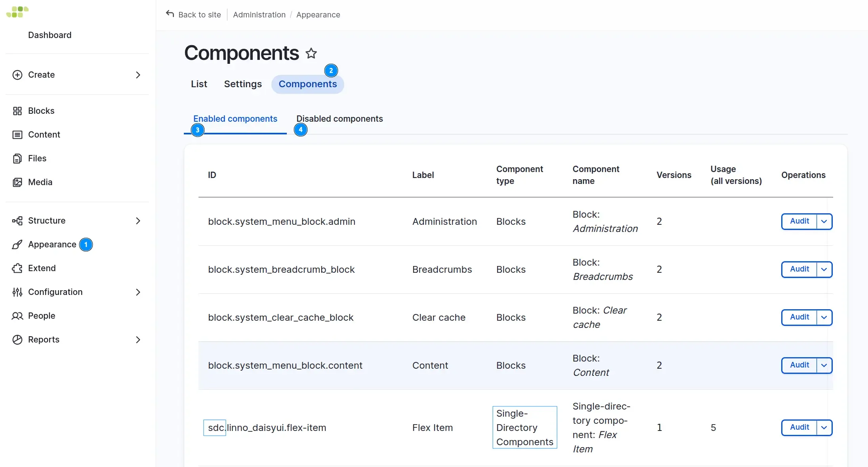Open Files from the sidebar icon
Screen dimensions: 868x467
click(17, 158)
